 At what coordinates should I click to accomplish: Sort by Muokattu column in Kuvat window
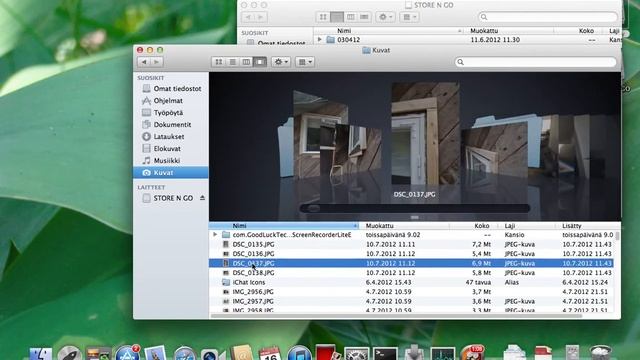[x=405, y=226]
